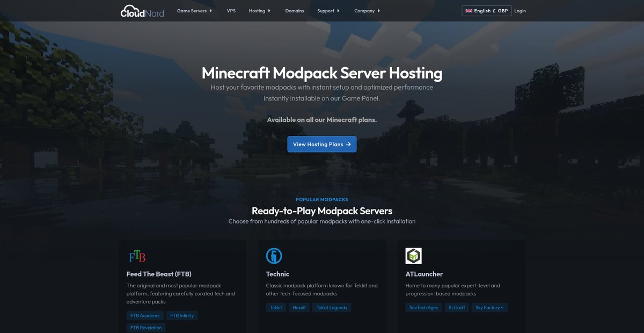644x333 pixels.
Task: Expand the Support dropdown menu
Action: [328, 11]
